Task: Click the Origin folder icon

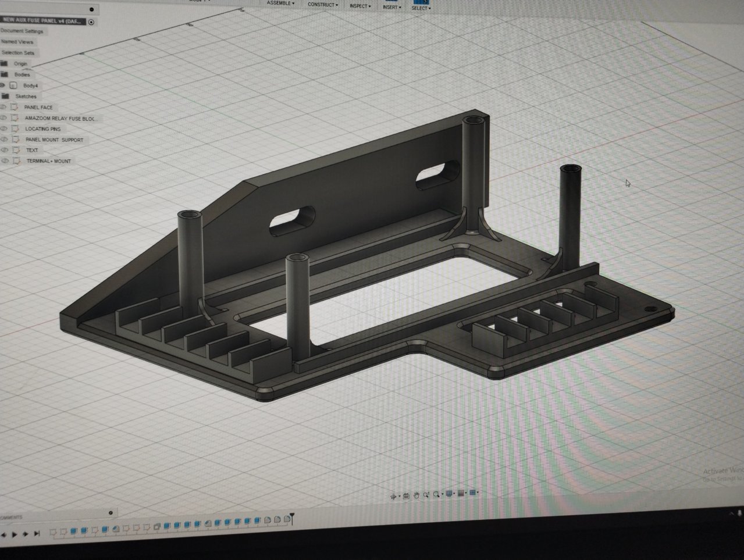Action: (x=4, y=63)
